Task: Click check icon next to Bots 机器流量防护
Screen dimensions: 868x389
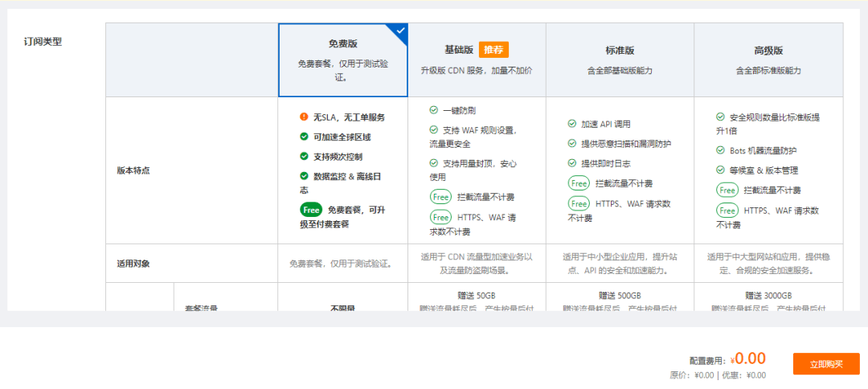Action: 720,150
